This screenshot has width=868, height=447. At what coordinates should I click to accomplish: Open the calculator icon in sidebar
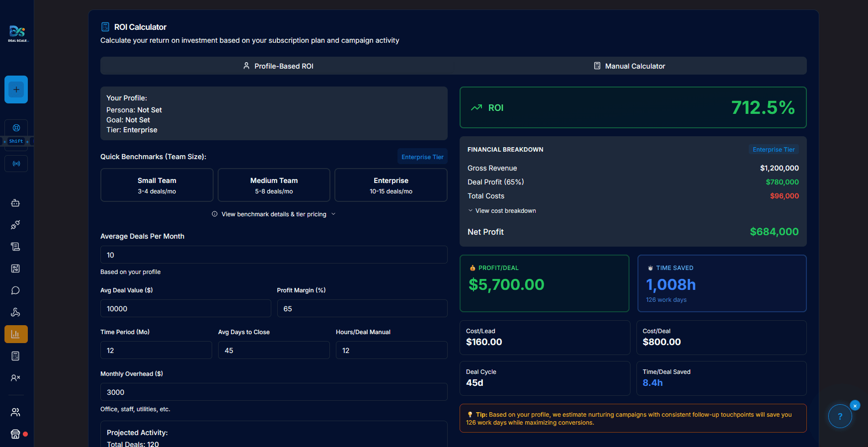point(15,356)
